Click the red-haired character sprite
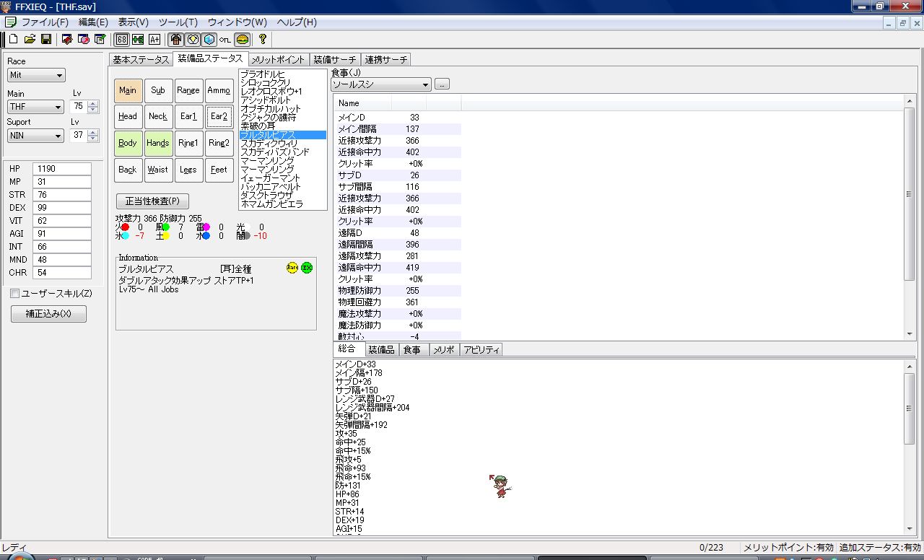 click(500, 486)
